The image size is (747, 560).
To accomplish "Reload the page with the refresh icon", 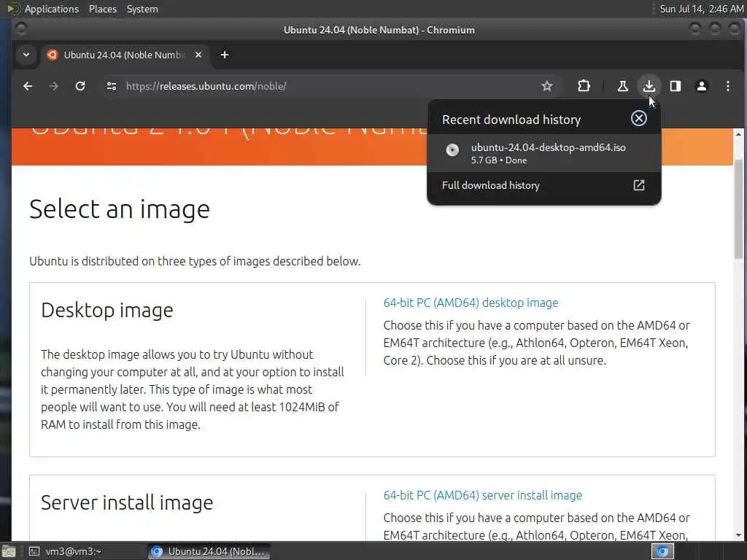I will coord(80,86).
